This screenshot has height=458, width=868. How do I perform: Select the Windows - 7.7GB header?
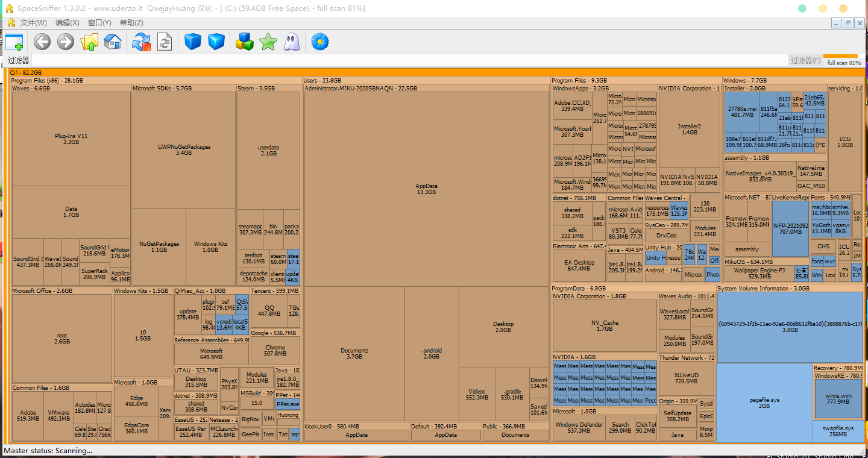click(x=793, y=80)
